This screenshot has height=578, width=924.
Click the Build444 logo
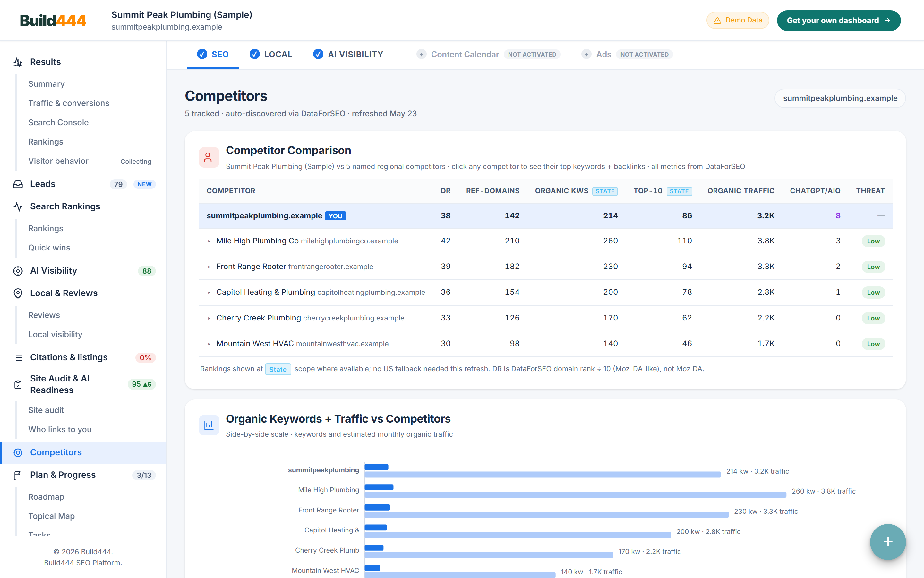tap(53, 21)
